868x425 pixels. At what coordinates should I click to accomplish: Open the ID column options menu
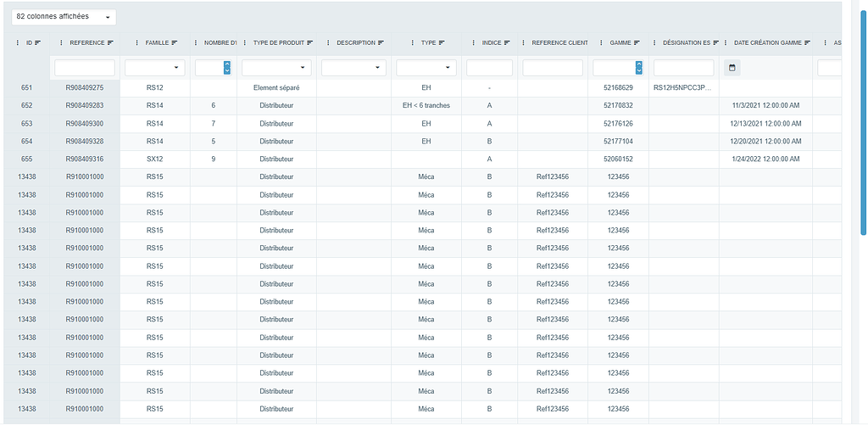(19, 42)
